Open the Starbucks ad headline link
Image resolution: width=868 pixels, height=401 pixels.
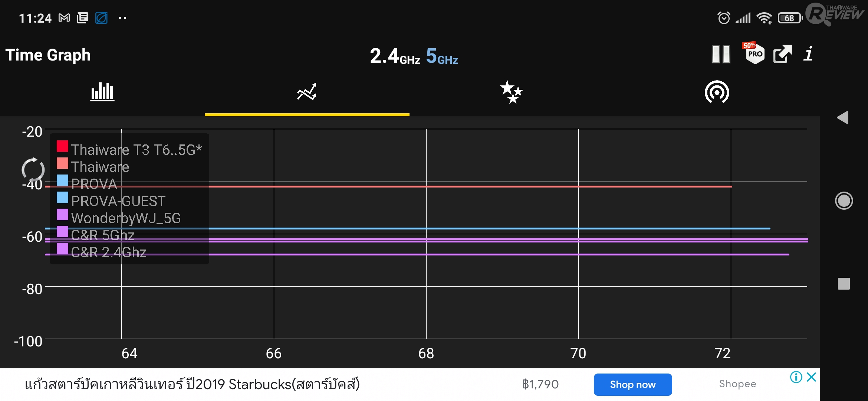point(192,384)
